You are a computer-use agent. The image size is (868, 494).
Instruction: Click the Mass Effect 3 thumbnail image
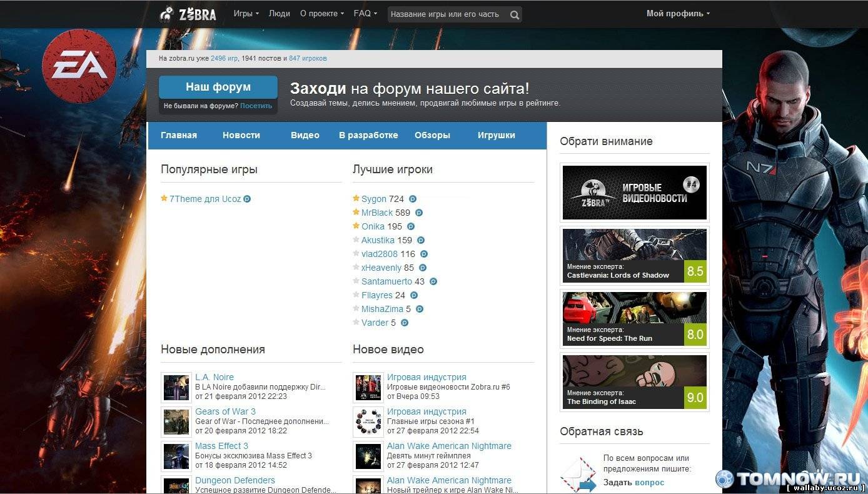[x=176, y=456]
